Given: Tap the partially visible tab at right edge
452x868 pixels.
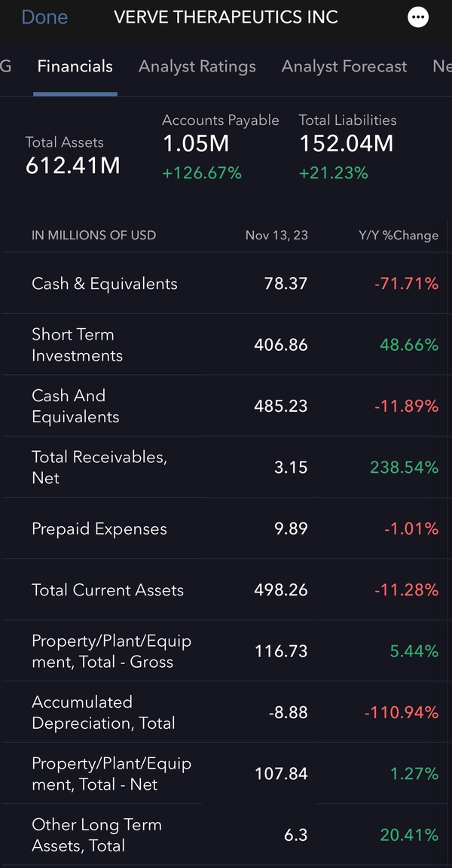Looking at the screenshot, I should pyautogui.click(x=441, y=66).
